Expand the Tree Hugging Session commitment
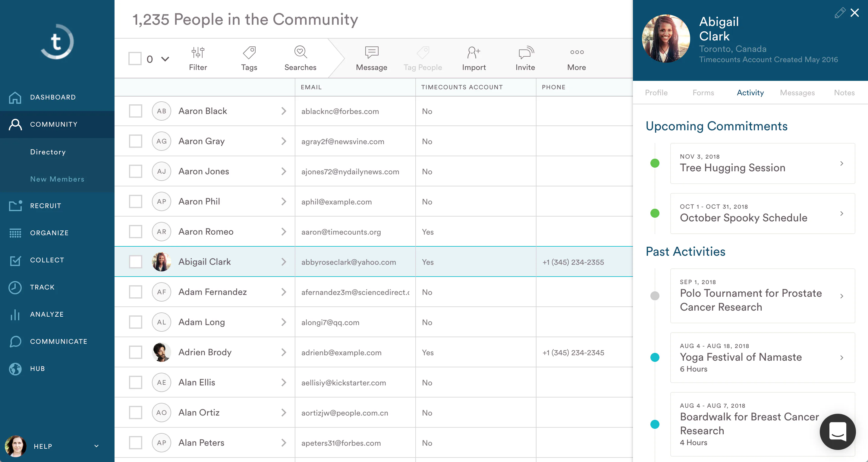Screen dimensions: 868x462 (762, 163)
